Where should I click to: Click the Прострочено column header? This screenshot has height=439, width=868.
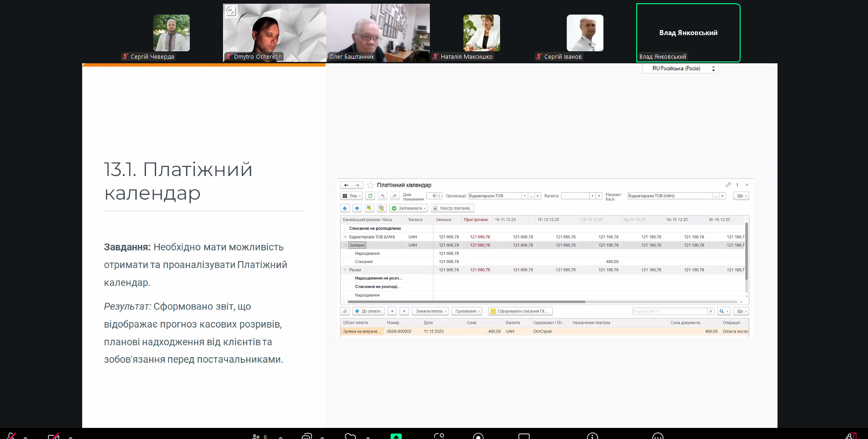point(476,220)
